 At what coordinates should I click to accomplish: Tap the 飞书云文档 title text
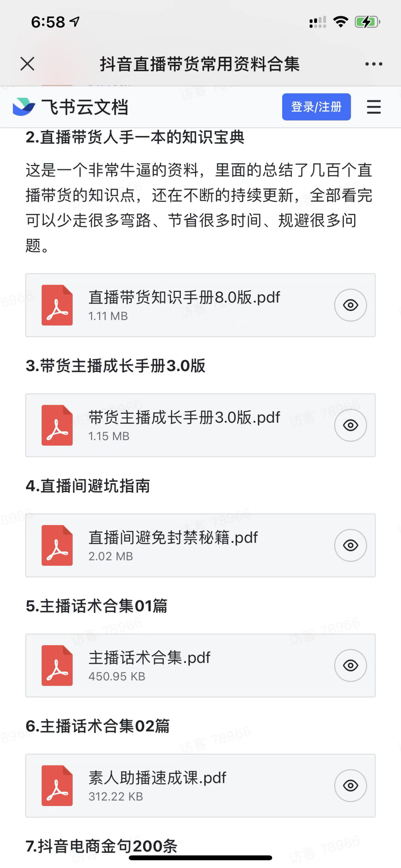click(x=85, y=107)
